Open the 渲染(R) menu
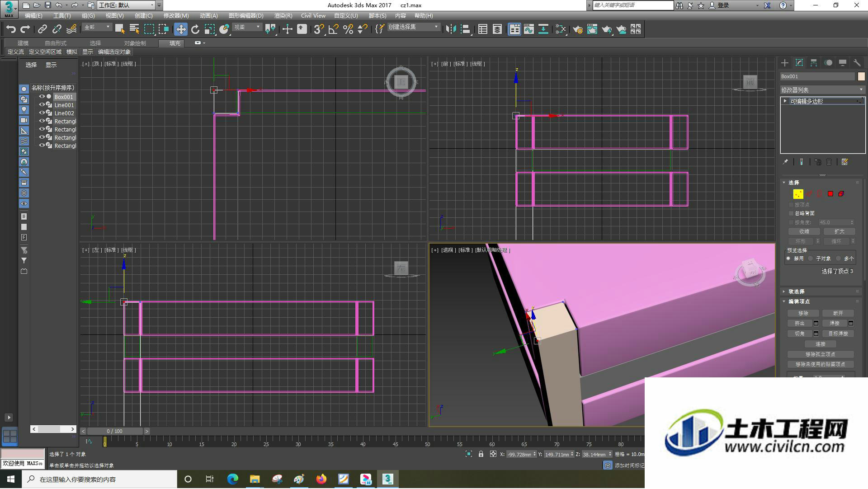 click(283, 16)
